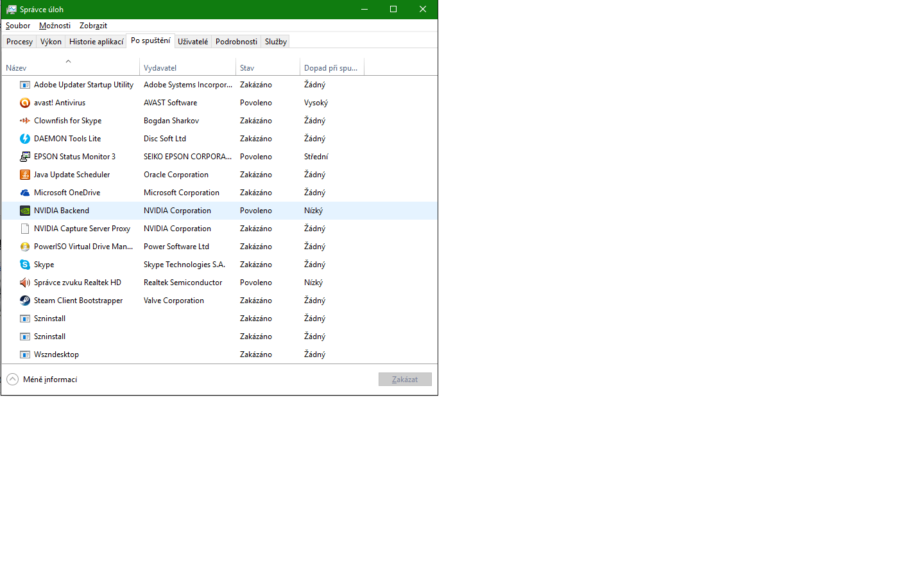Click the Steam Client Bootstrapper icon

coord(25,301)
